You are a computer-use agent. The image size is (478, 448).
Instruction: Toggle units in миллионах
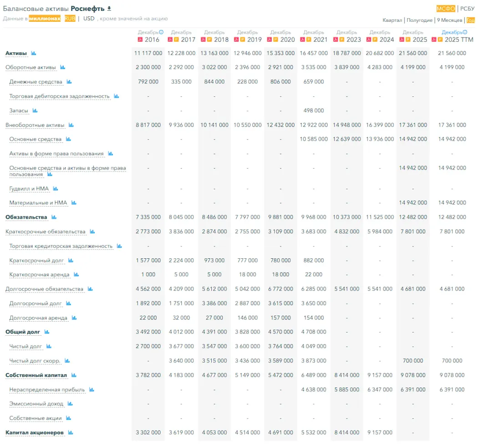click(x=45, y=19)
